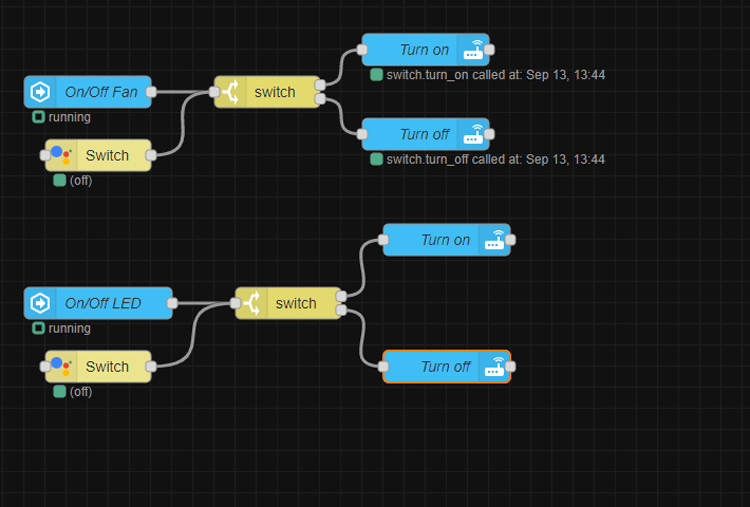Image resolution: width=750 pixels, height=507 pixels.
Task: Click the running status under On/Off Fan
Action: pyautogui.click(x=69, y=117)
